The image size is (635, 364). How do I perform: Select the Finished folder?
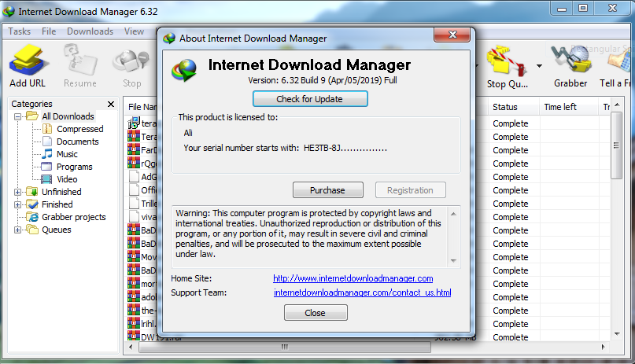tap(57, 204)
